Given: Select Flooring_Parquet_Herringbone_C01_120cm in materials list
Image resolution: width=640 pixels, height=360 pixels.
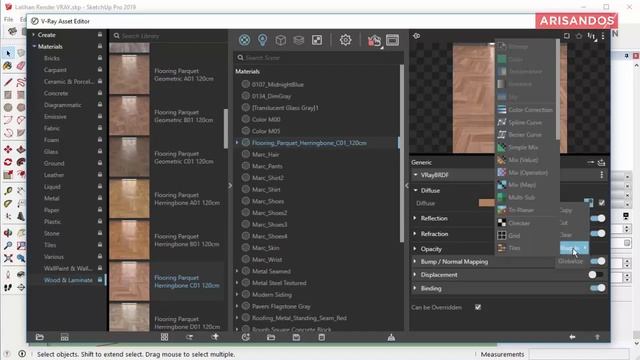Looking at the screenshot, I should click(x=309, y=143).
